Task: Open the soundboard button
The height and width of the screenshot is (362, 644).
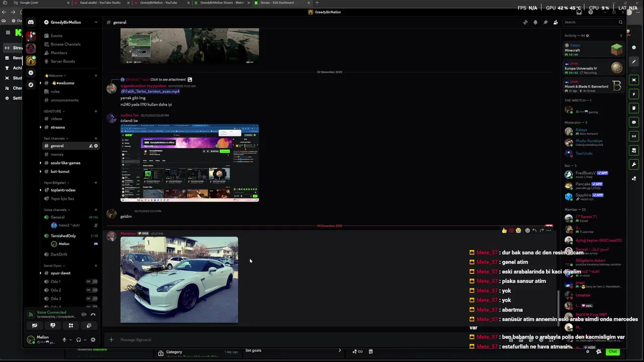Action: (x=89, y=325)
